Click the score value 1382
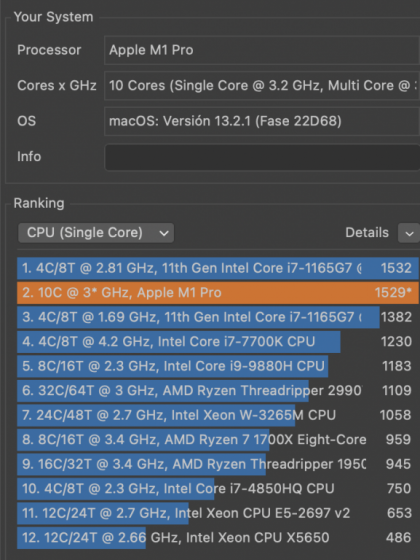 coord(396,317)
